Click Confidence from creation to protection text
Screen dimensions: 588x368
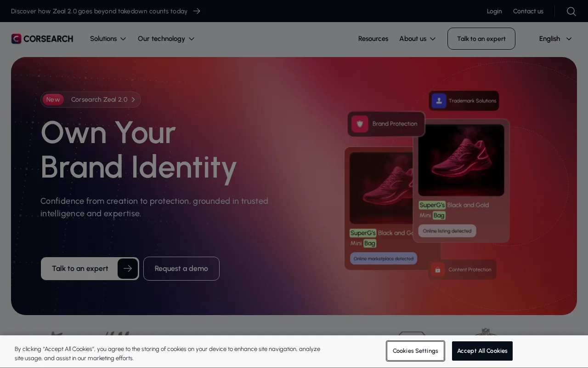coord(154,207)
